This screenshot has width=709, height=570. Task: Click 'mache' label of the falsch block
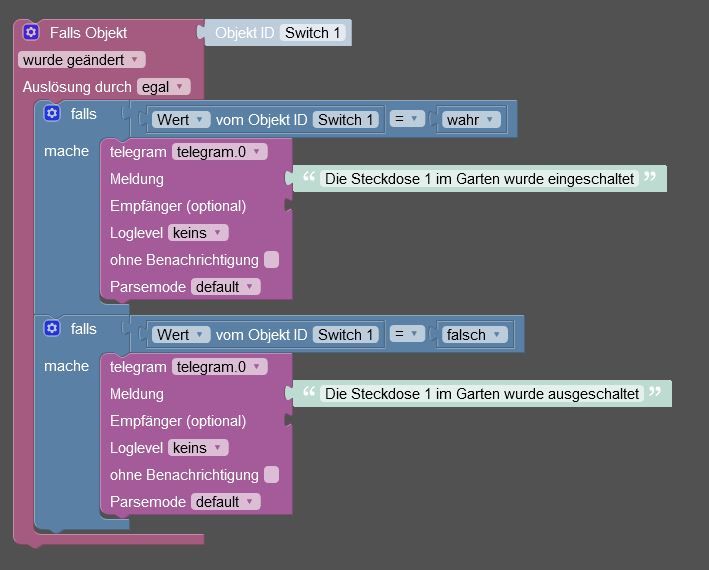pyautogui.click(x=66, y=366)
